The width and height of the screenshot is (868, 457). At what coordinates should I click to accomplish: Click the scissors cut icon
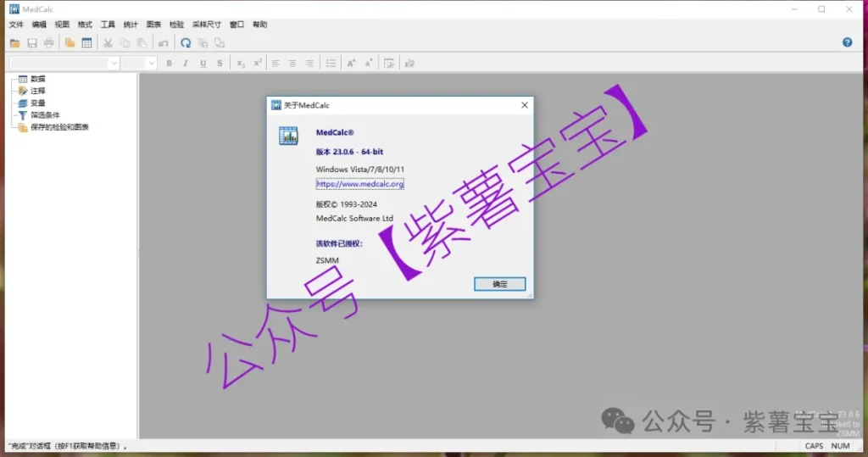click(x=108, y=43)
